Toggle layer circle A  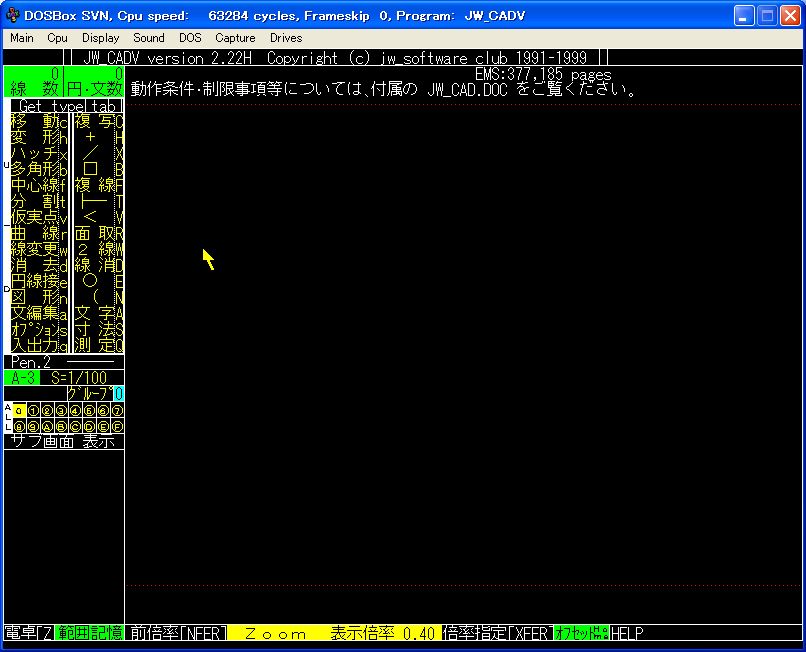tap(47, 427)
